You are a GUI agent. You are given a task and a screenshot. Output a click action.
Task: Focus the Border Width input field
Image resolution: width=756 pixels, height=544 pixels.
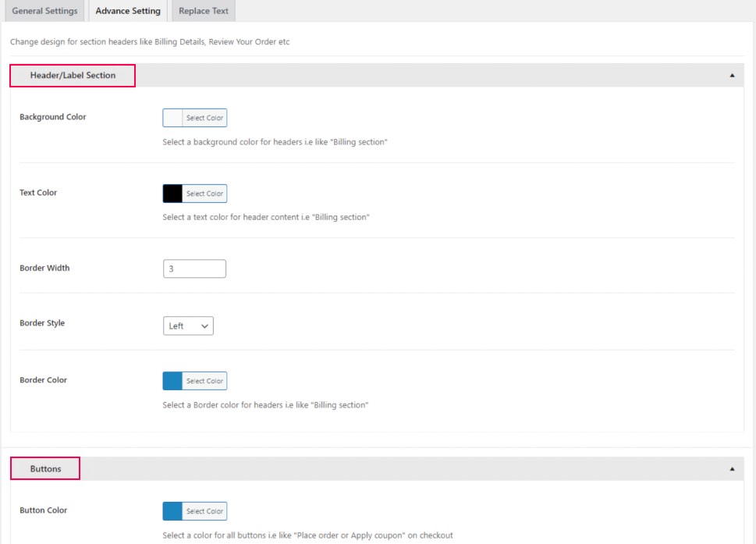click(194, 268)
